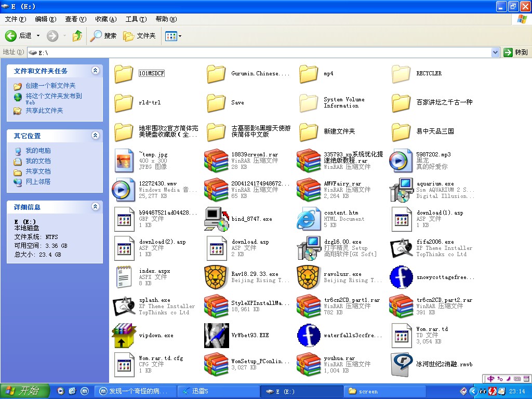Image resolution: width=532 pixels, height=399 pixels.
Task: Select the ~temp.jpg image file icon
Action: coord(124,161)
